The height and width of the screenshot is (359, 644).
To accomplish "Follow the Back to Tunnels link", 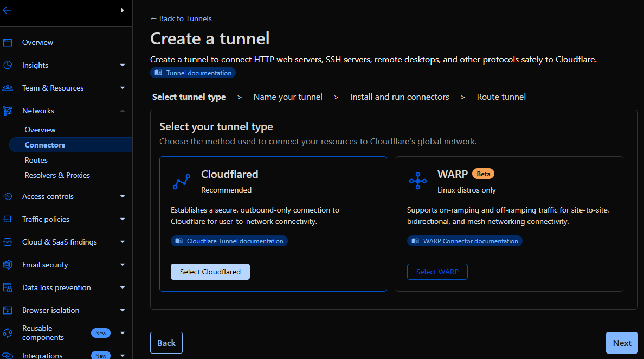I will tap(181, 18).
